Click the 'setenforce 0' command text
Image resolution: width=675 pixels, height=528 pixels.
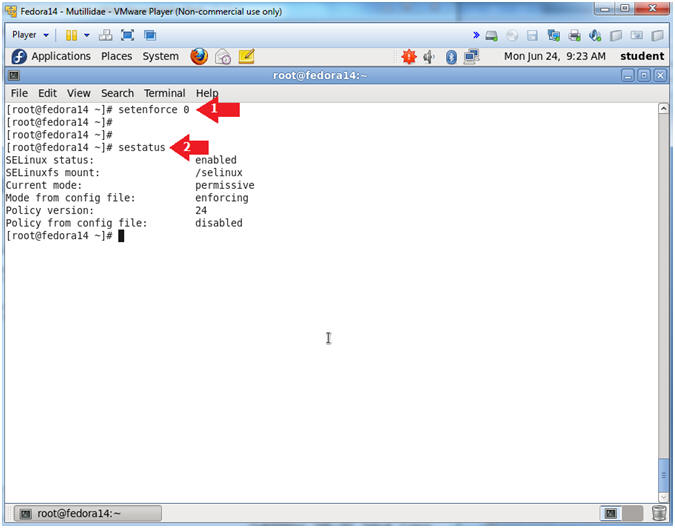click(154, 110)
